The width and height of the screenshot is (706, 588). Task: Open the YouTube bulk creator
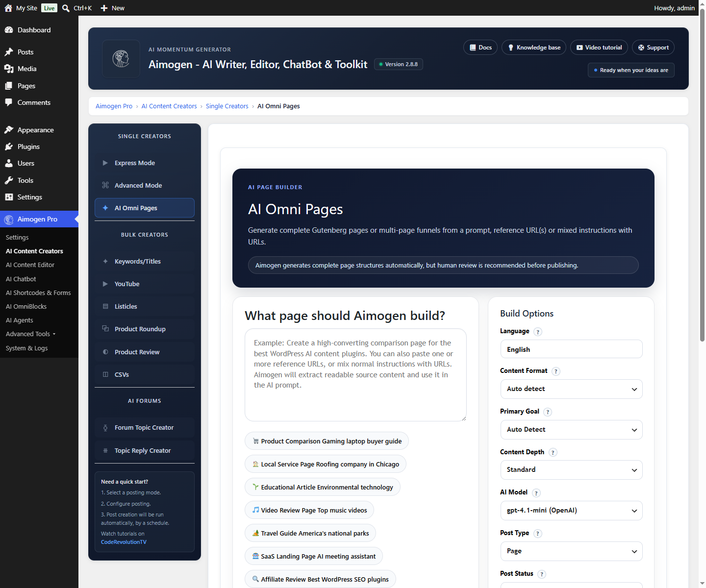145,284
